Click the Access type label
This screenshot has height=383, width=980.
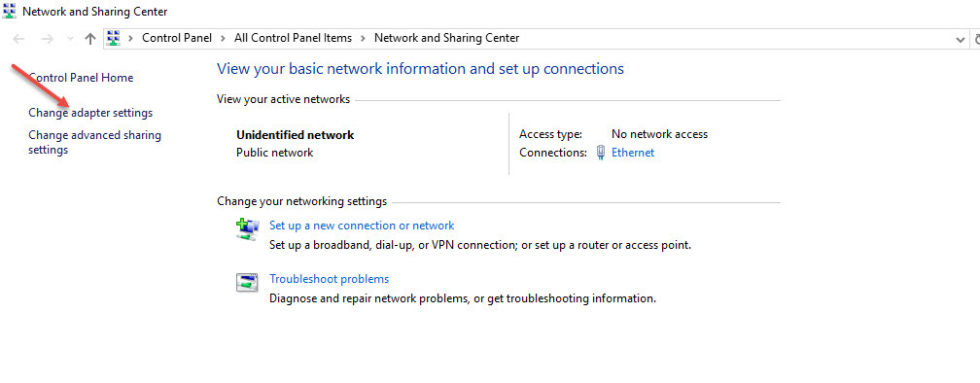click(x=550, y=134)
